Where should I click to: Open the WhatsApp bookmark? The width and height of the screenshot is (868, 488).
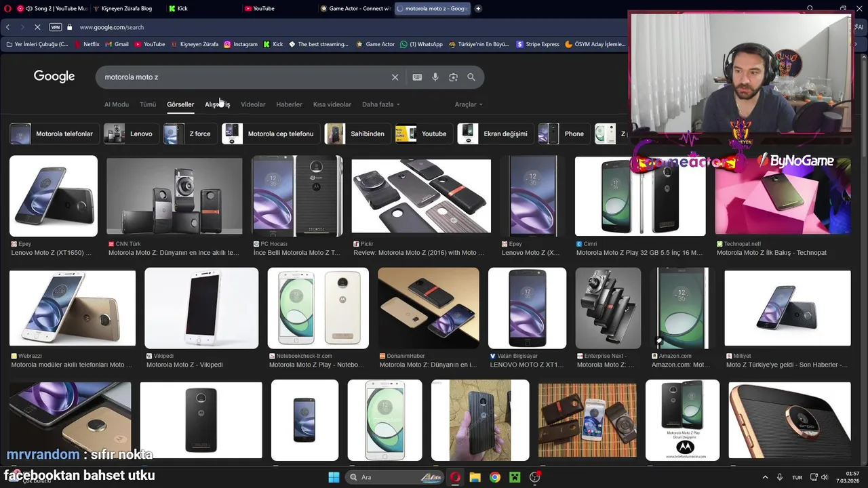(x=421, y=44)
